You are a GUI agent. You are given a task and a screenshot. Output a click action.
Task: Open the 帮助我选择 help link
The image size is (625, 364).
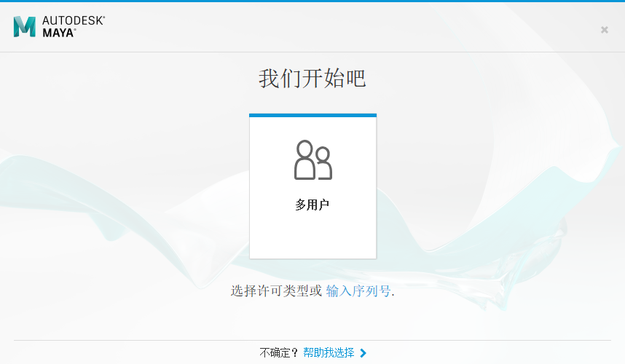point(329,353)
